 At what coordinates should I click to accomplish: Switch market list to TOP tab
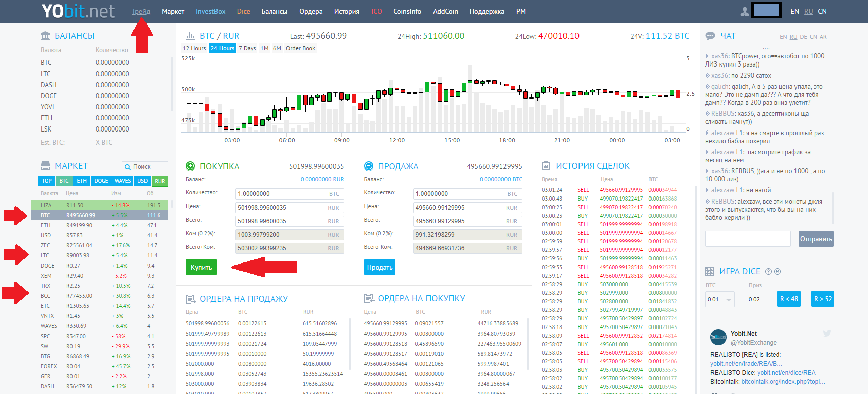pos(47,181)
